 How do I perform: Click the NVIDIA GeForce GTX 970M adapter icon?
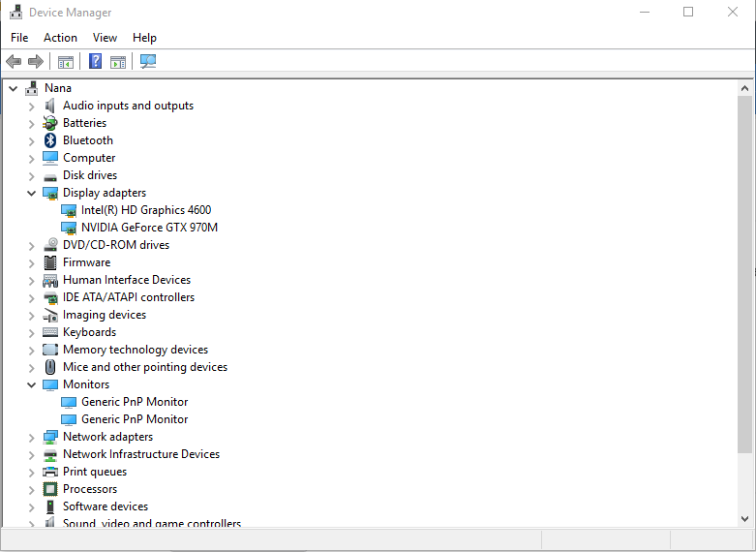pos(69,228)
